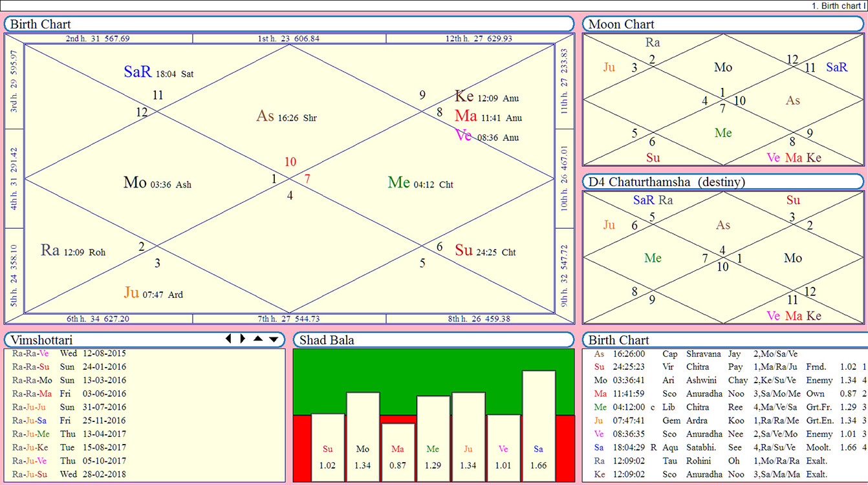The height and width of the screenshot is (486, 868).
Task: Click the main Birth Chart header bar
Action: [288, 25]
